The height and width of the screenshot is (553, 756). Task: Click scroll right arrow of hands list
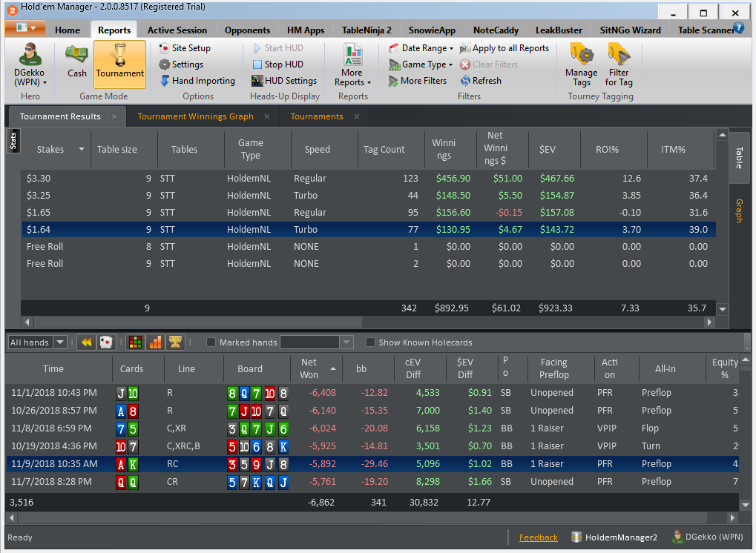coord(732,518)
